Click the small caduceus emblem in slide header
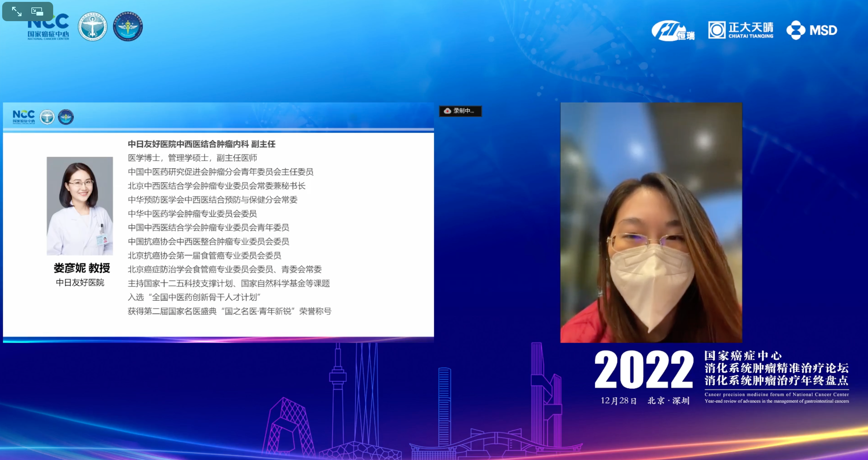The image size is (868, 460). click(66, 117)
